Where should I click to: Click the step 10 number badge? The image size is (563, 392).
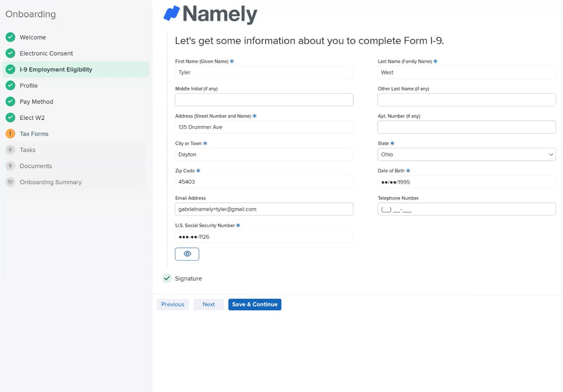tap(10, 182)
